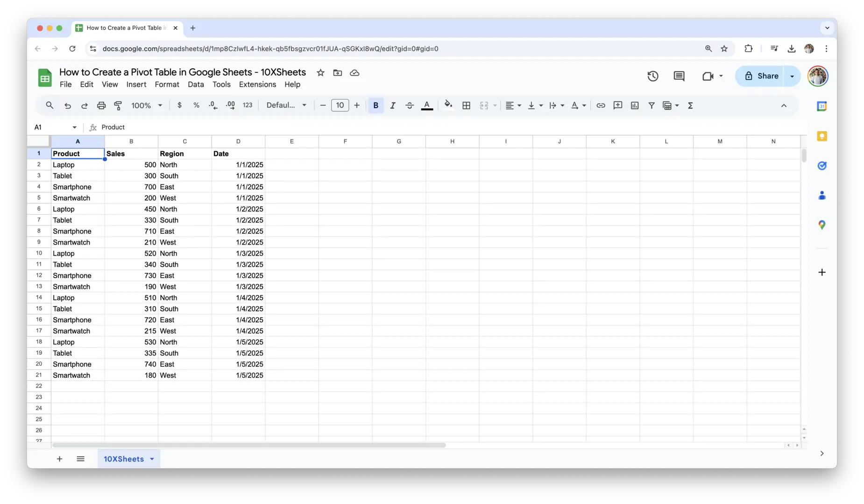Click the create filter funnel icon

(651, 105)
